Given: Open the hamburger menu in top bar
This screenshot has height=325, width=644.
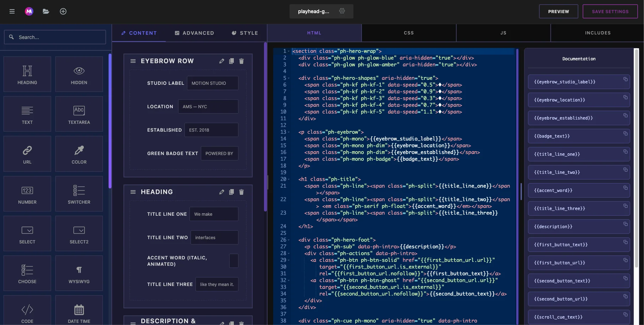Looking at the screenshot, I should pyautogui.click(x=12, y=11).
